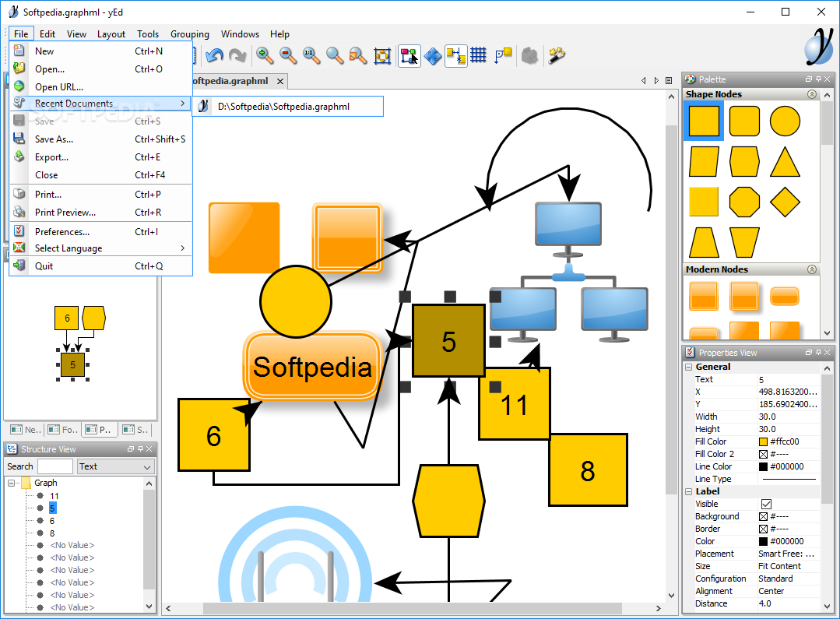Choose Quit from File menu

100,266
